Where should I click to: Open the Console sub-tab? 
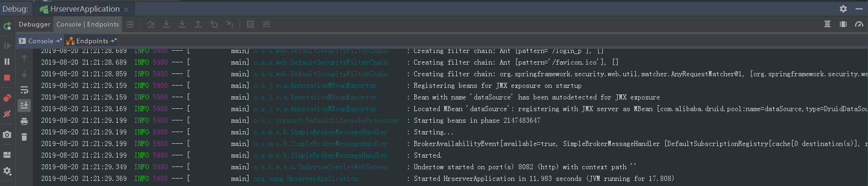point(40,41)
